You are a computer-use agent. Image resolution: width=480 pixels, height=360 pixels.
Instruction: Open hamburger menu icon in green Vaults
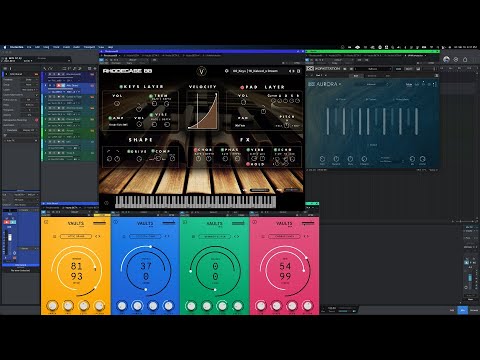point(193,236)
